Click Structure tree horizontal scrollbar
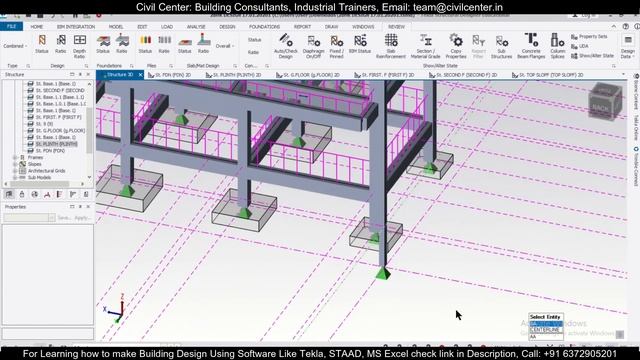This screenshot has height=360, width=640. 47,184
